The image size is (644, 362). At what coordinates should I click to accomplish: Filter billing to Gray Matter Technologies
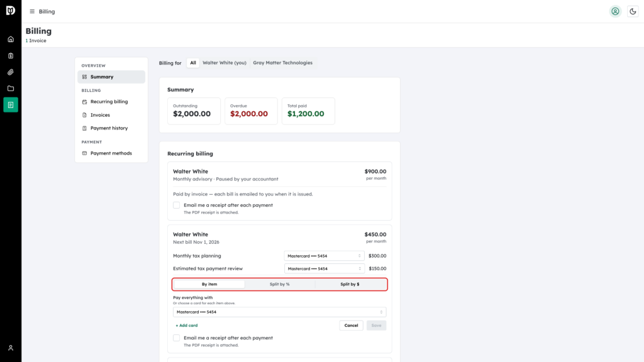point(282,63)
